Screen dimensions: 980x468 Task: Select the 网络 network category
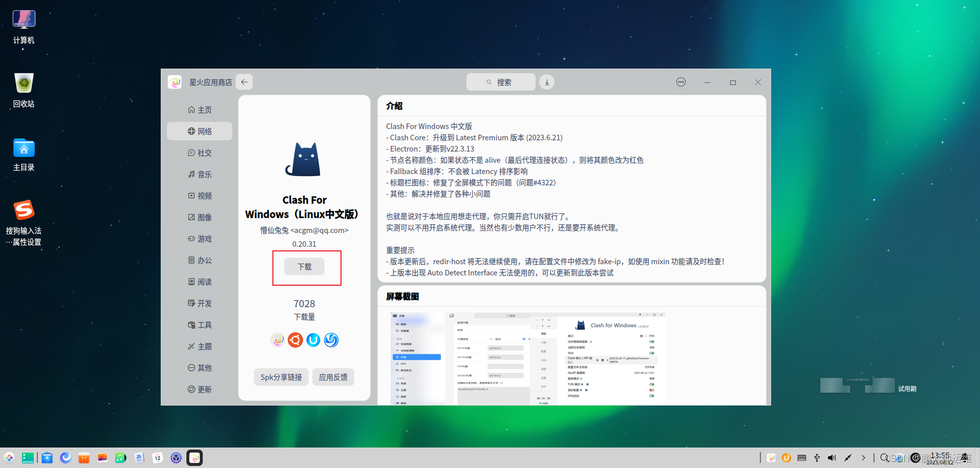coord(200,131)
